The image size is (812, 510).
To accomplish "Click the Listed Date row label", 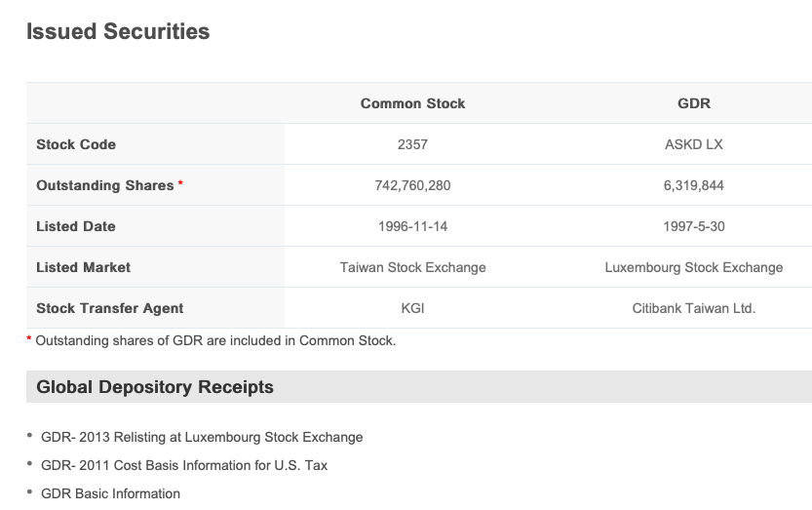I will 76,226.
